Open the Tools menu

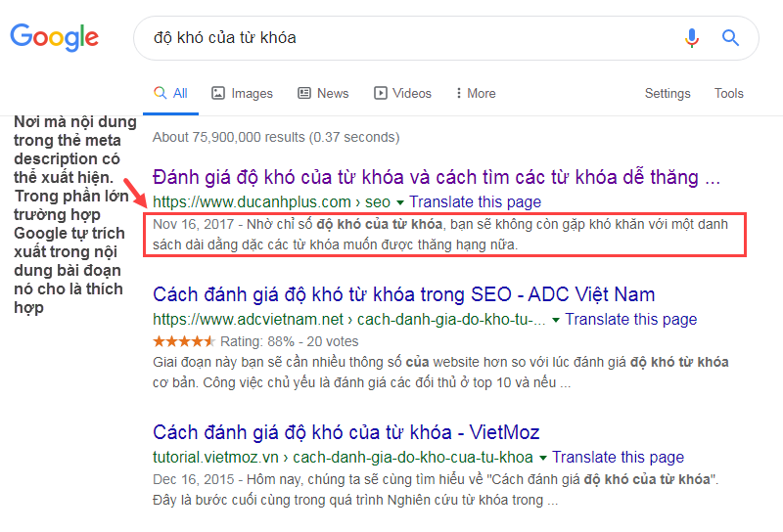(x=728, y=93)
